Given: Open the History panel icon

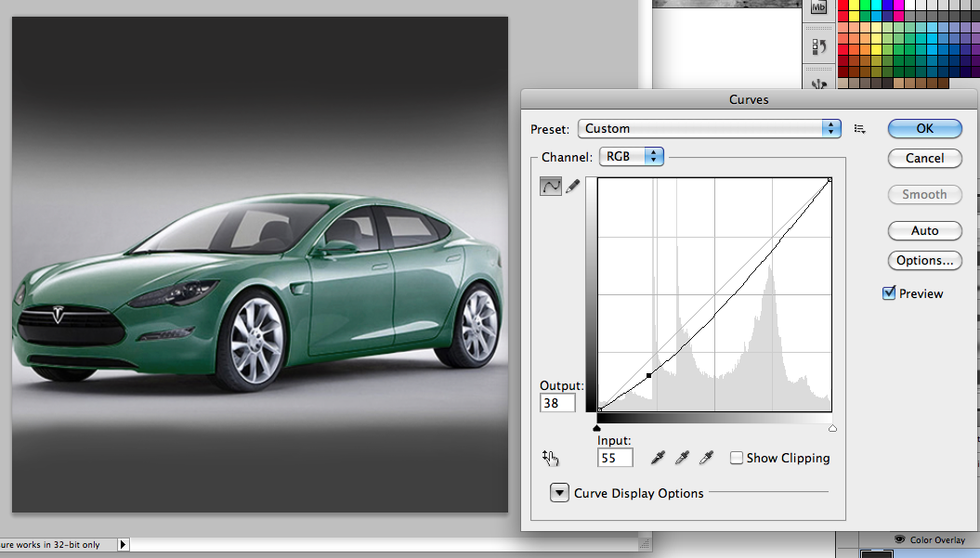Looking at the screenshot, I should pyautogui.click(x=818, y=46).
